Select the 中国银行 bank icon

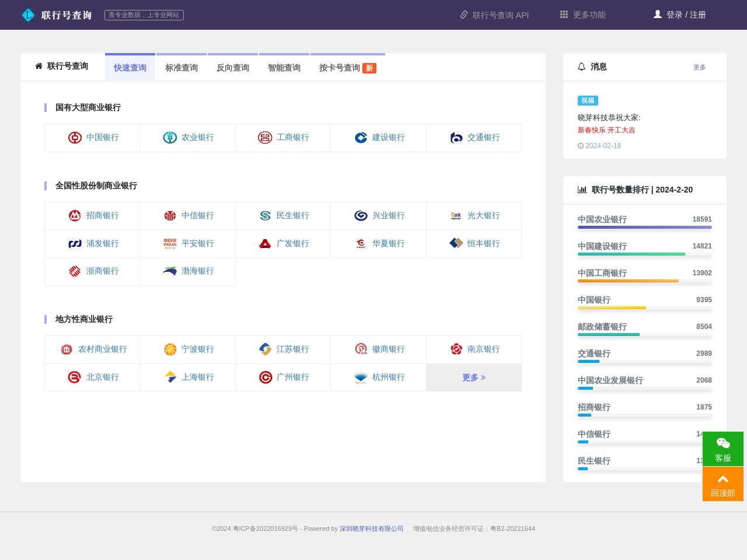pyautogui.click(x=75, y=138)
